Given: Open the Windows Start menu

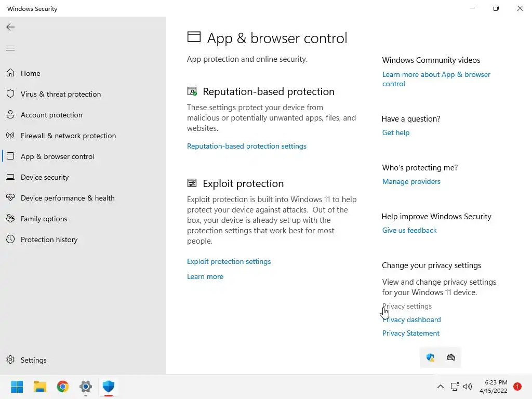Looking at the screenshot, I should coord(17,387).
